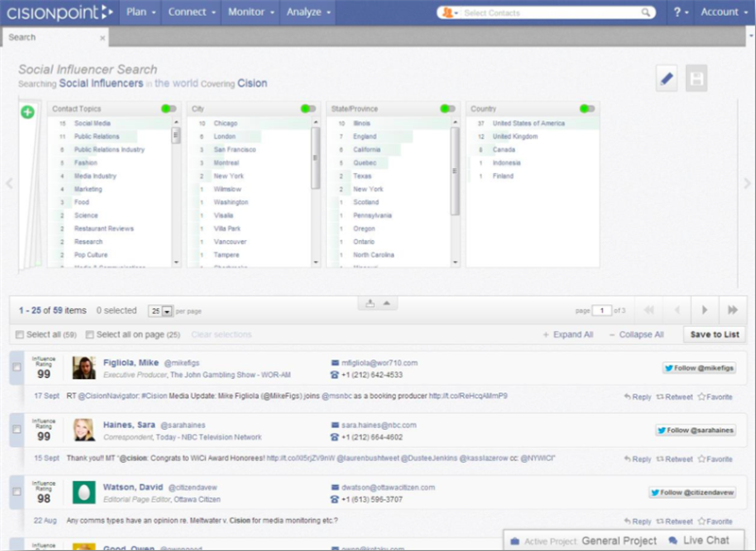Click the search magnifier in Select Contacts

(x=646, y=13)
